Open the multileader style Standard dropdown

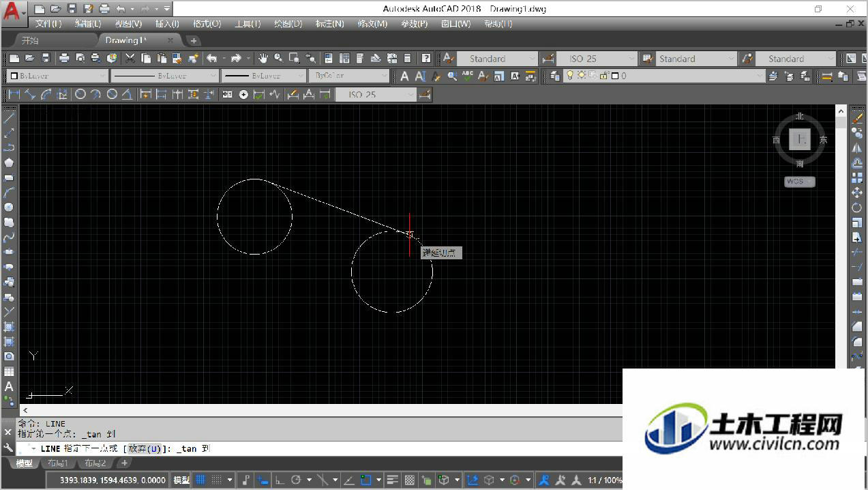tap(795, 59)
